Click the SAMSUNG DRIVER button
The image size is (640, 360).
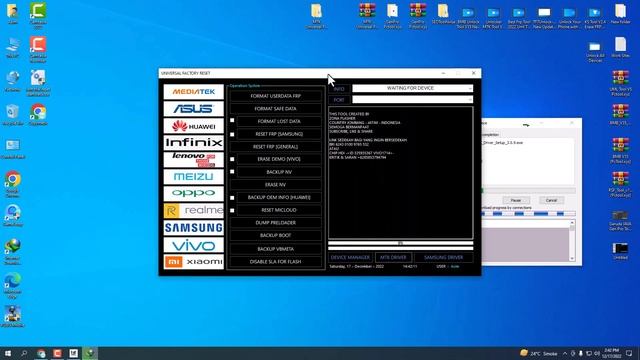tap(444, 258)
